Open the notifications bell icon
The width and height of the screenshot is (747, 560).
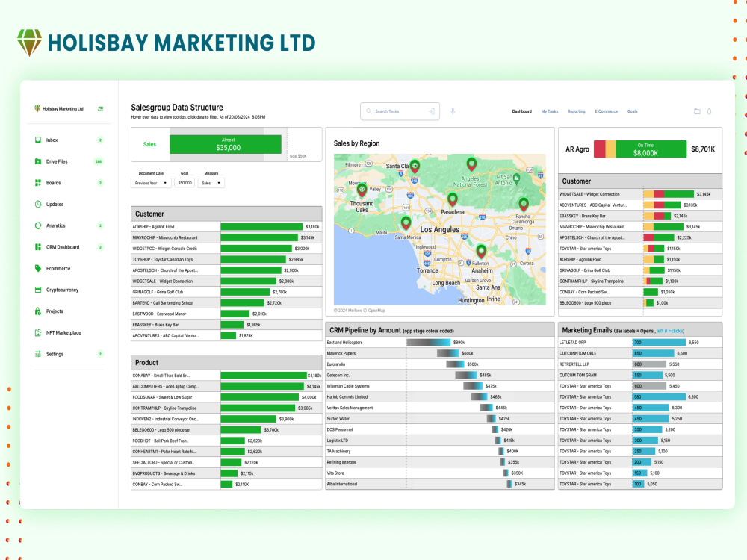click(x=710, y=111)
